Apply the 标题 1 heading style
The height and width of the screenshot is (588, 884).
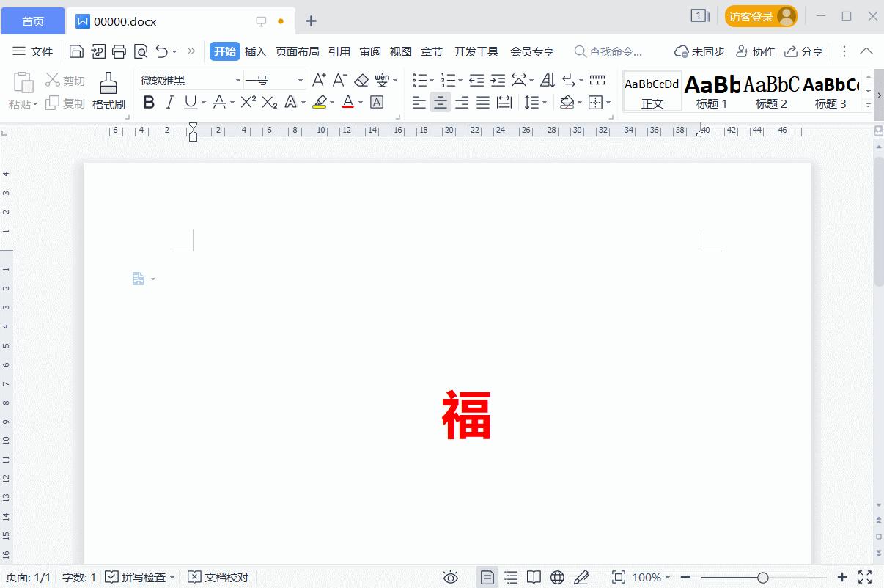(x=712, y=91)
